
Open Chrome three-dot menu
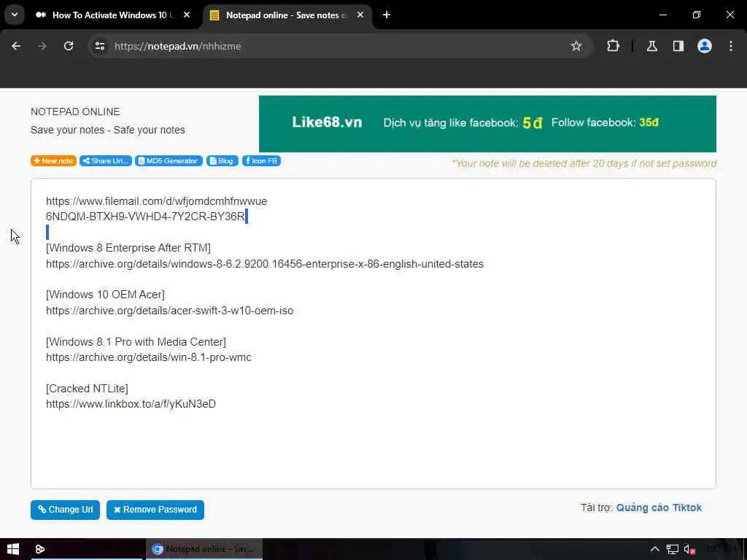731,46
